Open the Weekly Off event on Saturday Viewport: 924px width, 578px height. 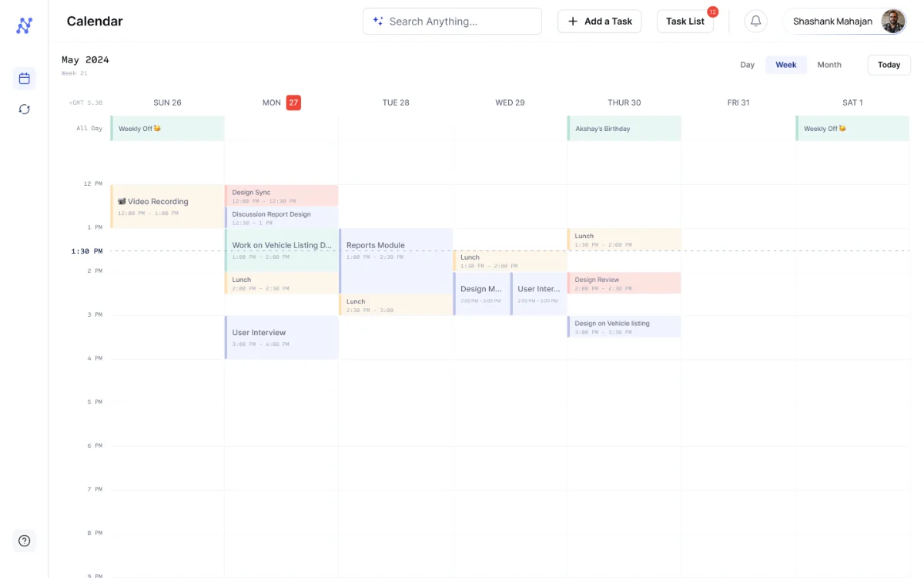[852, 129]
